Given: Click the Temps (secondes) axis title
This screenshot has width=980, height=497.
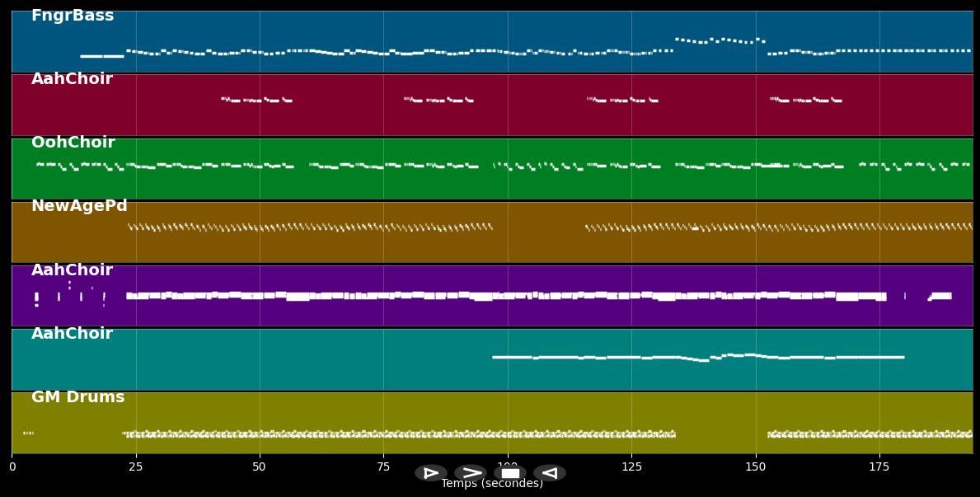Looking at the screenshot, I should [x=492, y=484].
